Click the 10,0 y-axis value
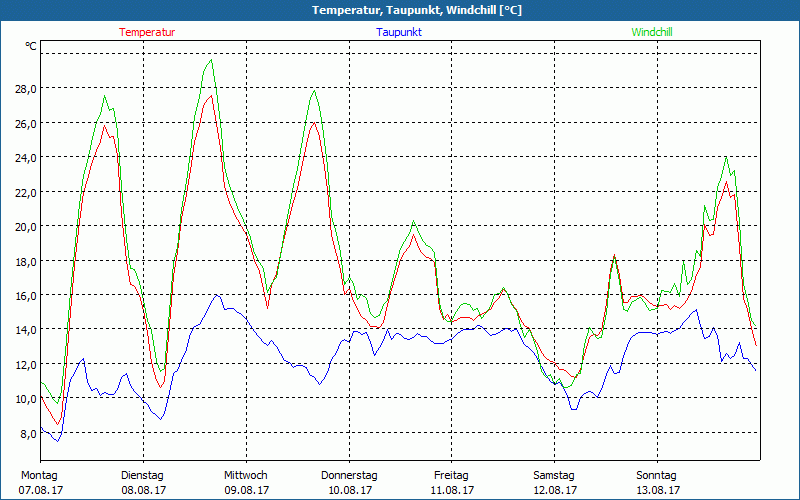This screenshot has height=500, width=800. click(x=26, y=399)
